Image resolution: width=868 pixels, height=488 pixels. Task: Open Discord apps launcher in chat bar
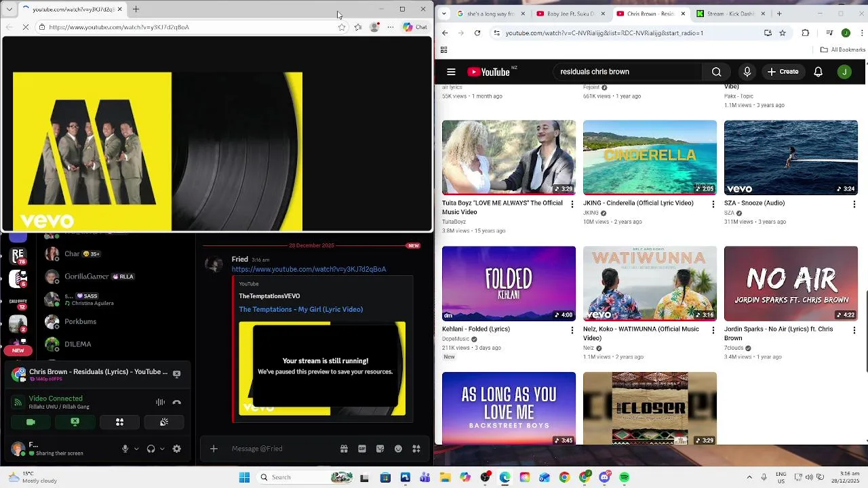point(416,449)
